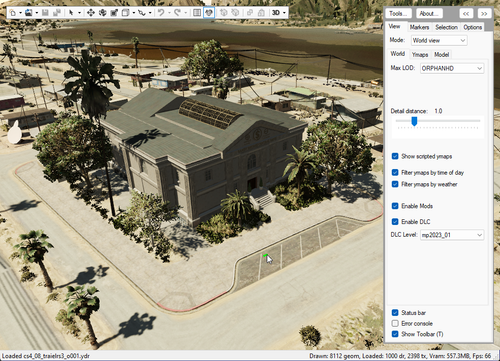The width and height of the screenshot is (500, 361).
Task: Select the pointer selection tool
Action: point(71,13)
